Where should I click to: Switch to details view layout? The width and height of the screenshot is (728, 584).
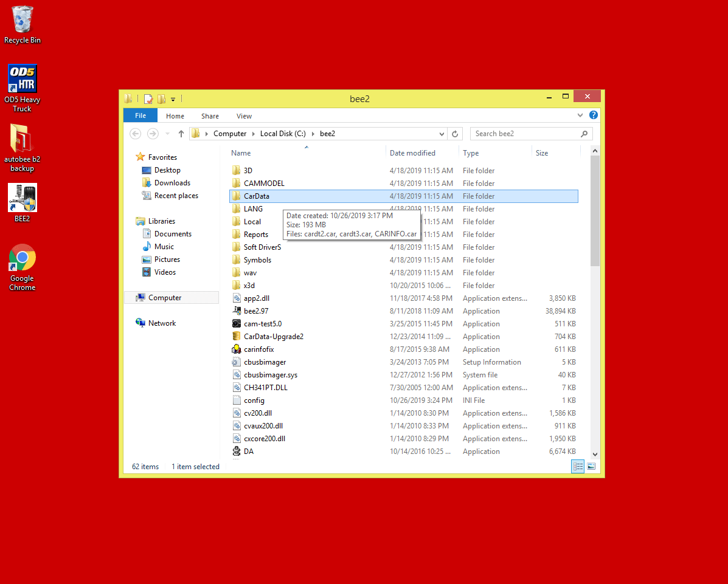[x=578, y=467]
